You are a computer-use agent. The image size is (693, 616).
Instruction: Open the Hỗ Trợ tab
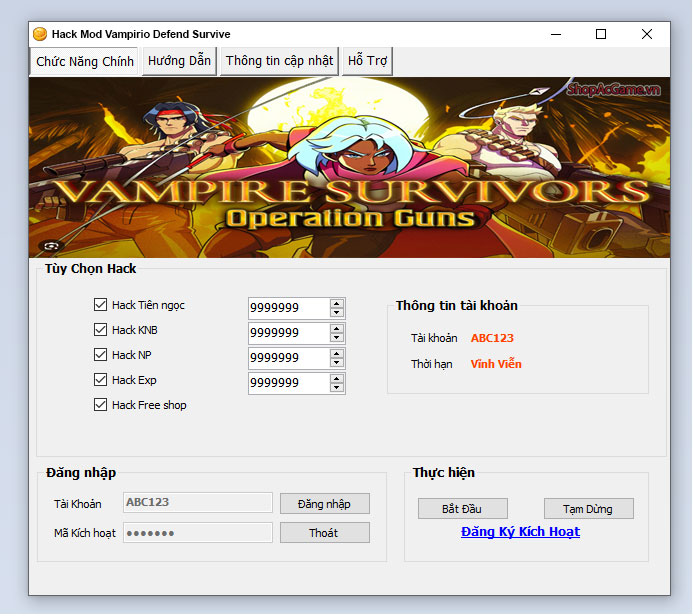click(367, 61)
